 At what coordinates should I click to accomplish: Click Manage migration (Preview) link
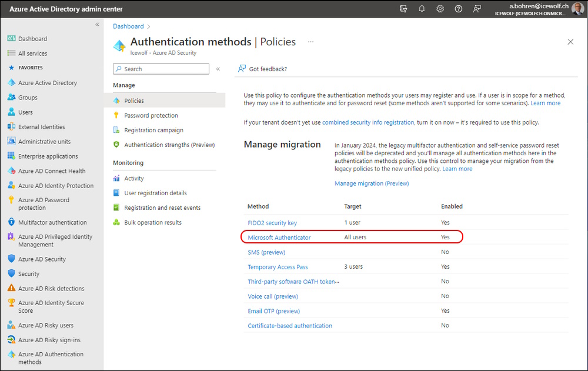(x=372, y=183)
